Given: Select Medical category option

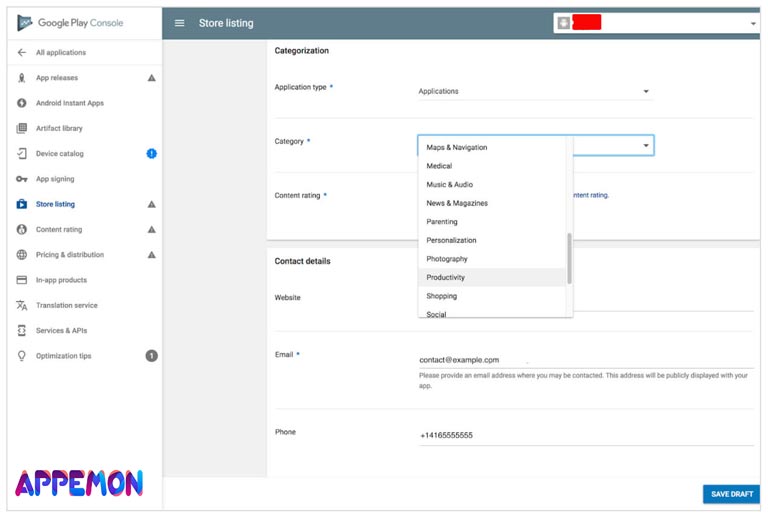Looking at the screenshot, I should click(x=492, y=166).
